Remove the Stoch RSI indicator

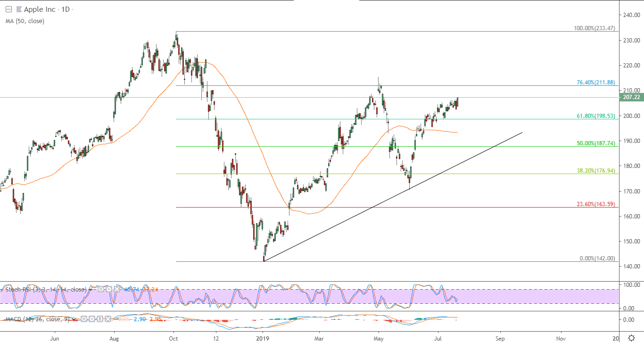[x=117, y=289]
